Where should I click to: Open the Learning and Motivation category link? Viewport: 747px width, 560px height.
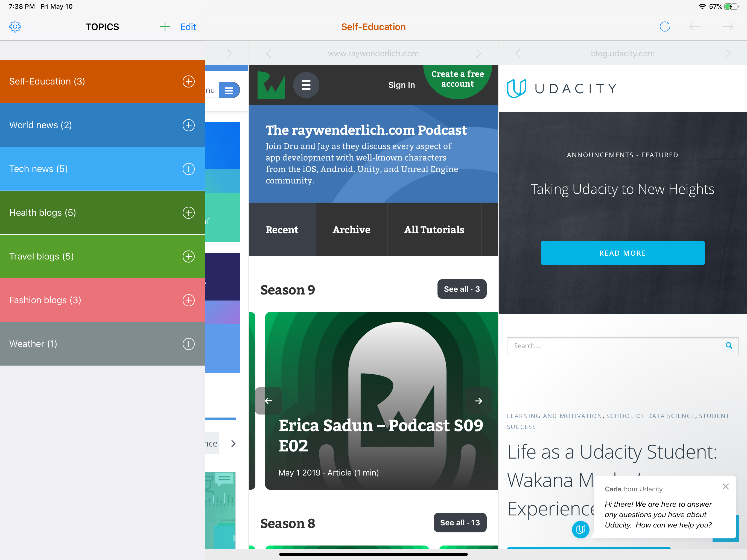555,416
